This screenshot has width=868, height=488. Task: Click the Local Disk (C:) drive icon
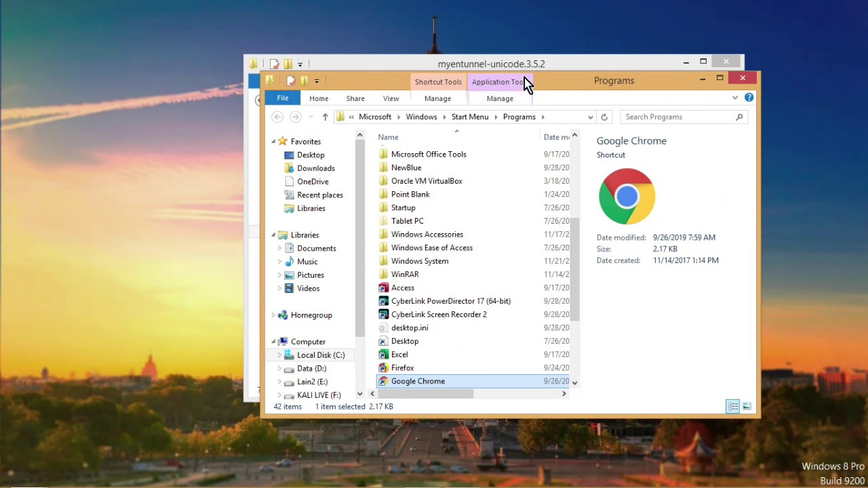tap(290, 355)
